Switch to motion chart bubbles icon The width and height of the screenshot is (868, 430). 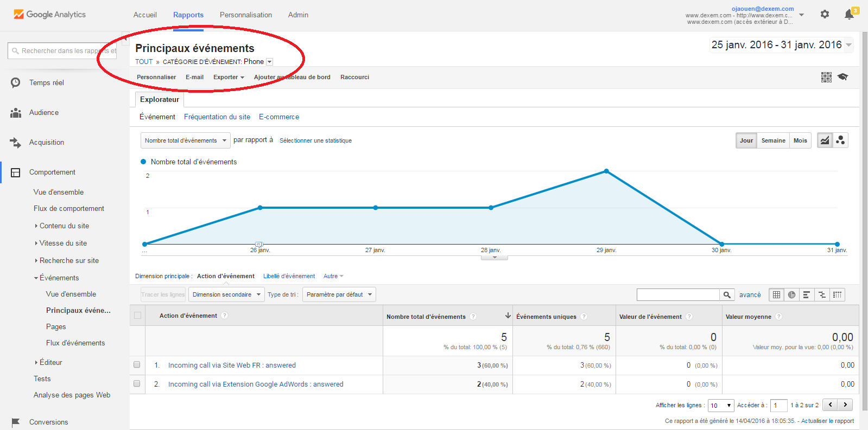840,140
